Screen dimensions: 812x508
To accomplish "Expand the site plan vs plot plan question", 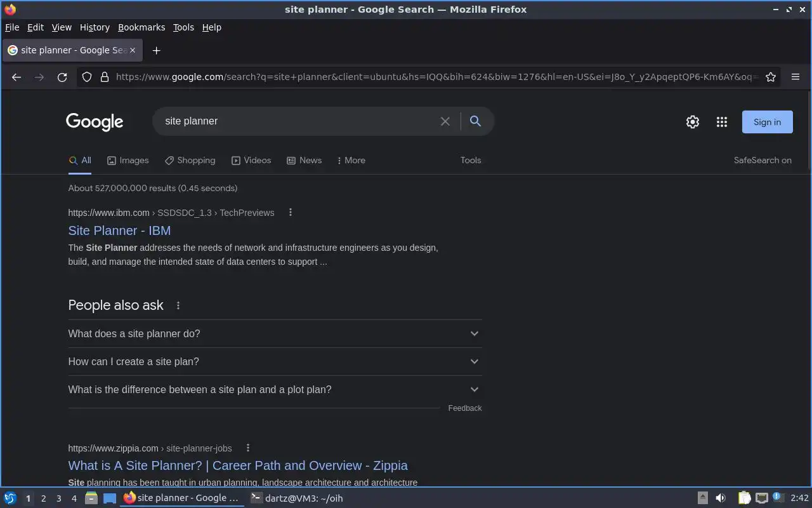I will 275,389.
